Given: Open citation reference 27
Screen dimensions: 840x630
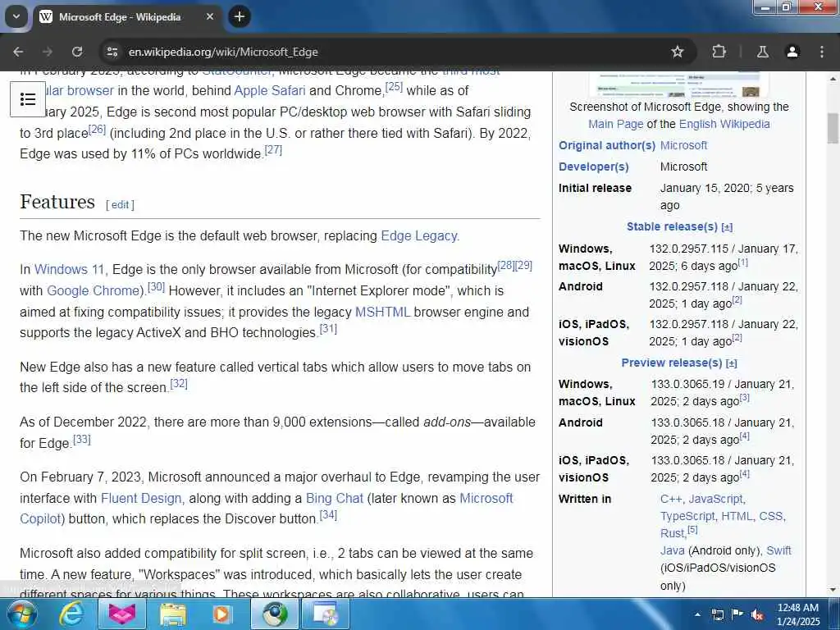Looking at the screenshot, I should coord(273,150).
